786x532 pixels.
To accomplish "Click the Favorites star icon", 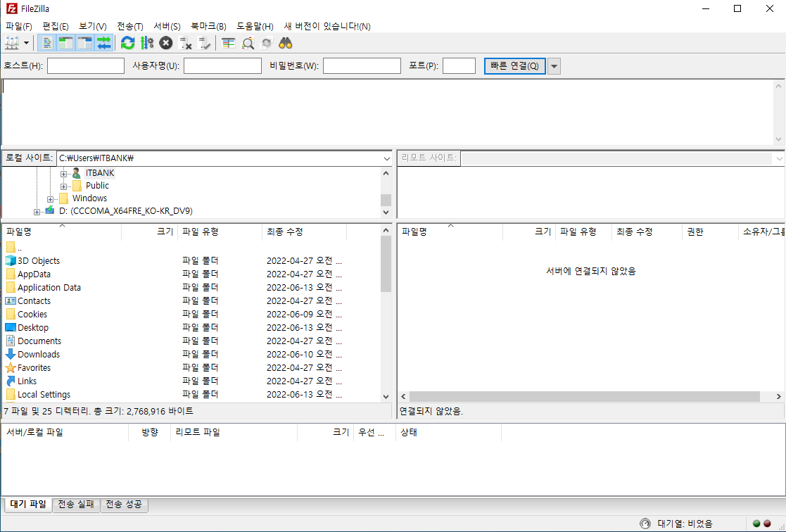I will [11, 367].
